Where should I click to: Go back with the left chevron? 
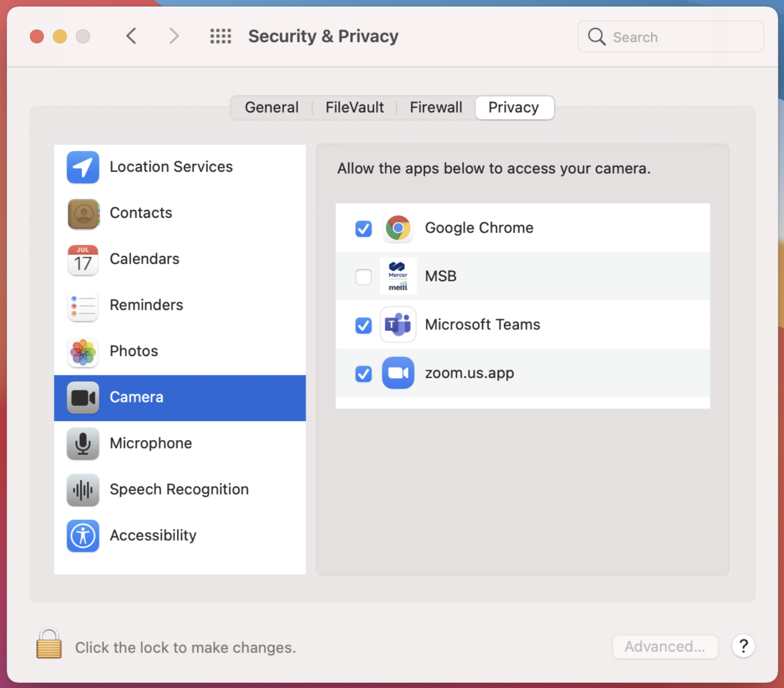[132, 36]
